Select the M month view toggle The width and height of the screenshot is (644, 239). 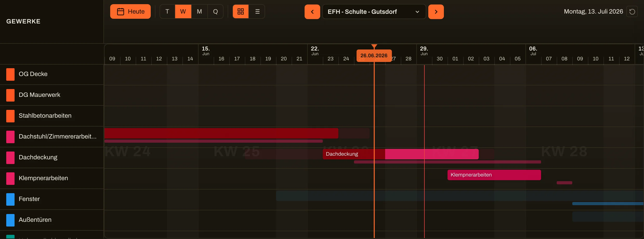199,11
